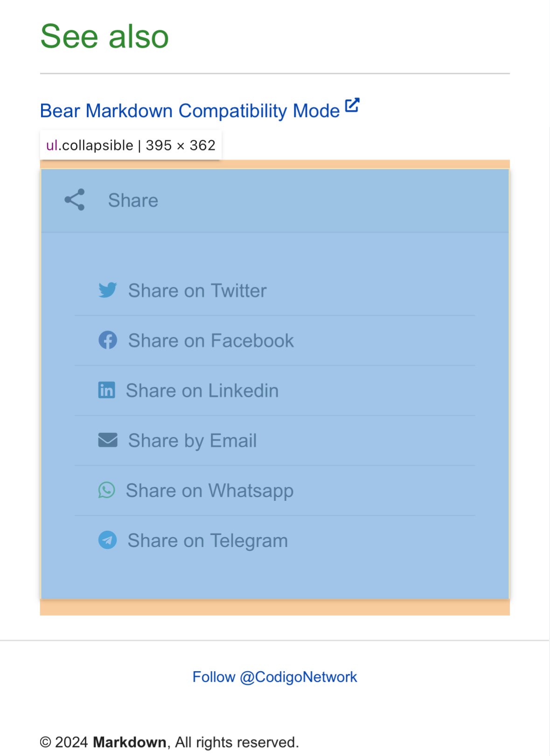Select the WhatsApp phone icon
The image size is (550, 756).
click(x=107, y=490)
